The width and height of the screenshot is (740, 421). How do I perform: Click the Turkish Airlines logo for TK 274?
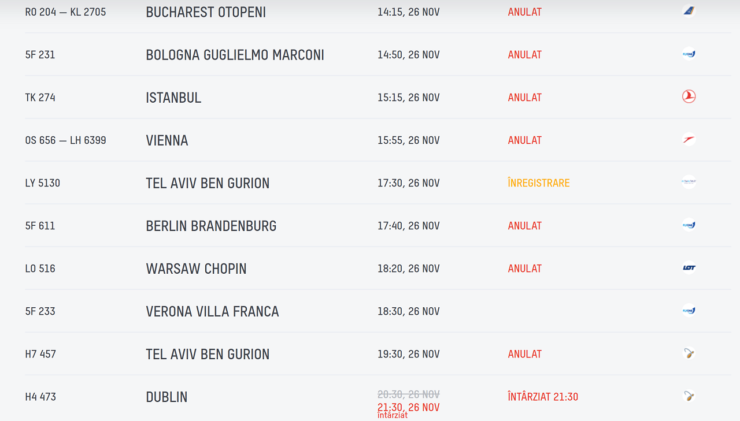(x=689, y=97)
